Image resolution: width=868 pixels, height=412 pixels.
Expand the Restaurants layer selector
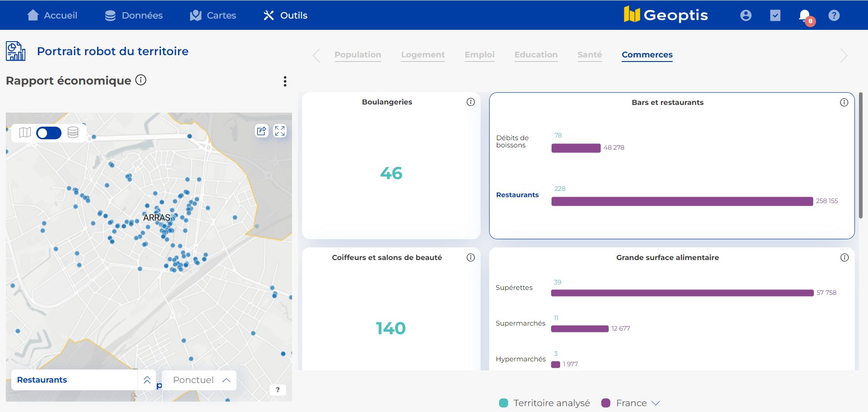click(x=147, y=380)
